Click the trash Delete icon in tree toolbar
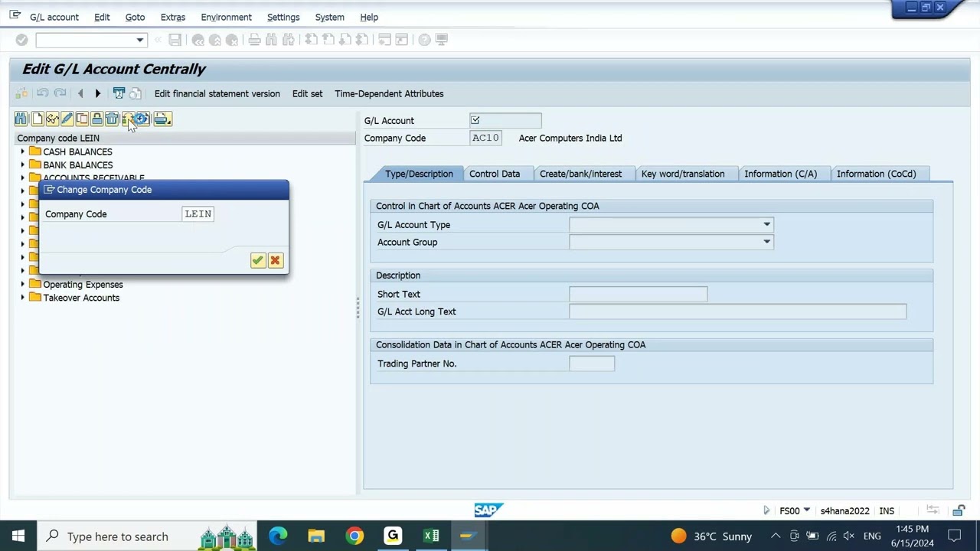This screenshot has height=551, width=980. [112, 119]
